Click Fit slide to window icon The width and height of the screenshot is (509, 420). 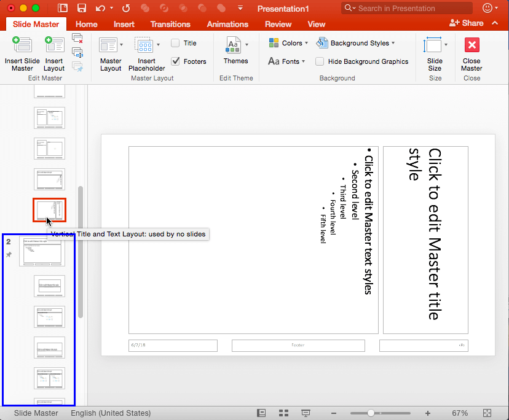[487, 413]
